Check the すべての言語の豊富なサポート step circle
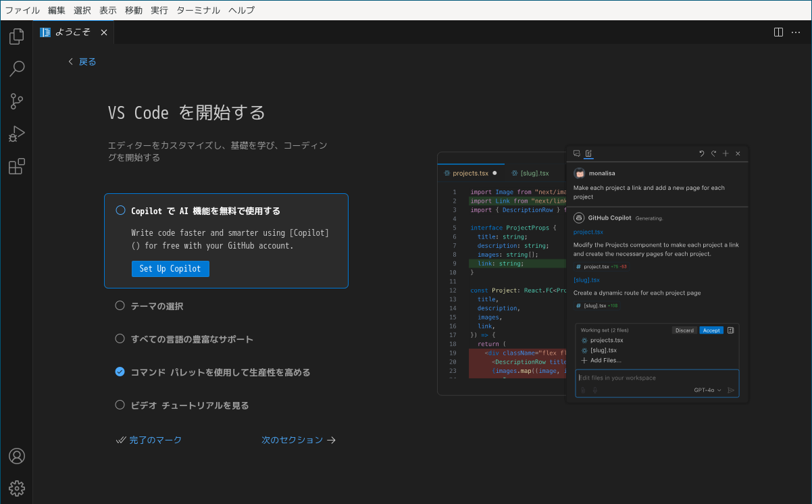This screenshot has height=504, width=812. pos(120,338)
